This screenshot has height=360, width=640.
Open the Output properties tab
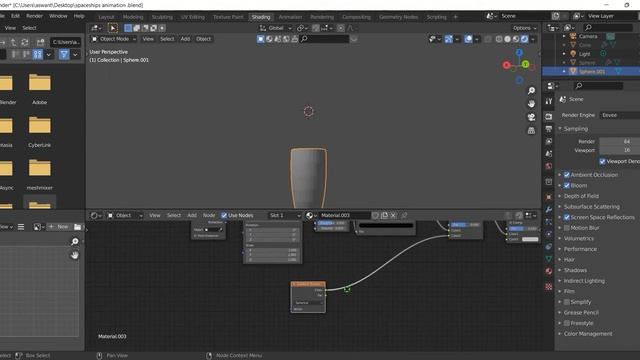(x=549, y=129)
